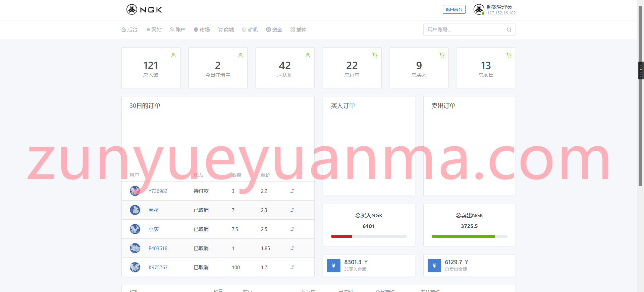The width and height of the screenshot is (644, 292).
Task: Click user icon on 总人数 card
Action: (x=173, y=55)
